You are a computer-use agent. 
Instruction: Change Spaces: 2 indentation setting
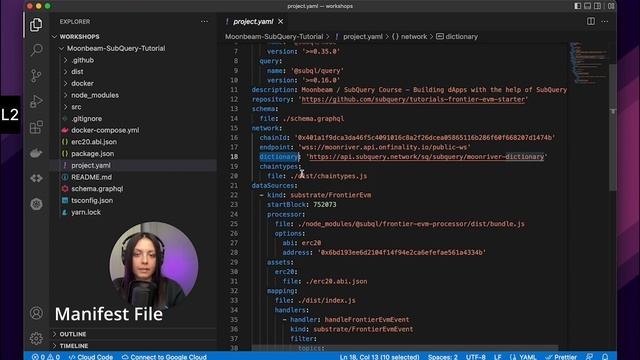click(442, 357)
